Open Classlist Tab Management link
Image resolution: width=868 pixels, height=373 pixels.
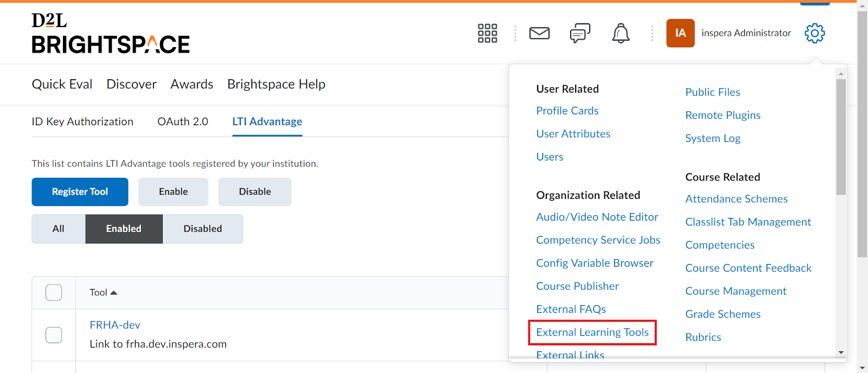[x=748, y=222]
